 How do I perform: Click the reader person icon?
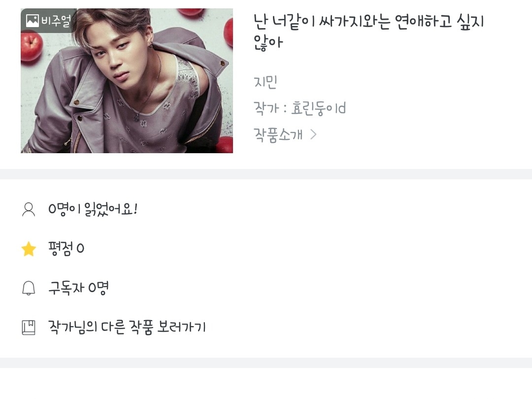[29, 209]
